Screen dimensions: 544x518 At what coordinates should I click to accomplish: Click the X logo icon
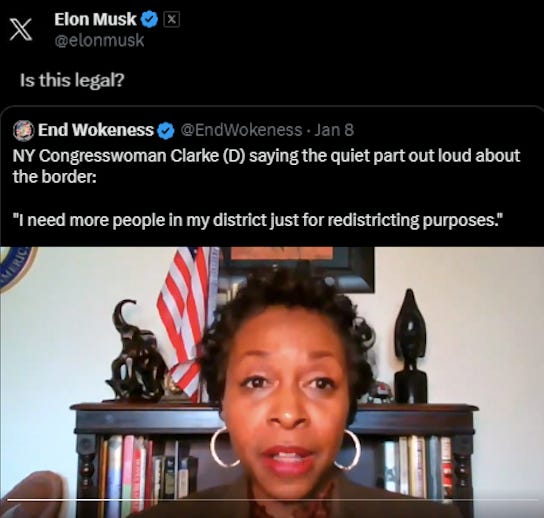pyautogui.click(x=20, y=29)
